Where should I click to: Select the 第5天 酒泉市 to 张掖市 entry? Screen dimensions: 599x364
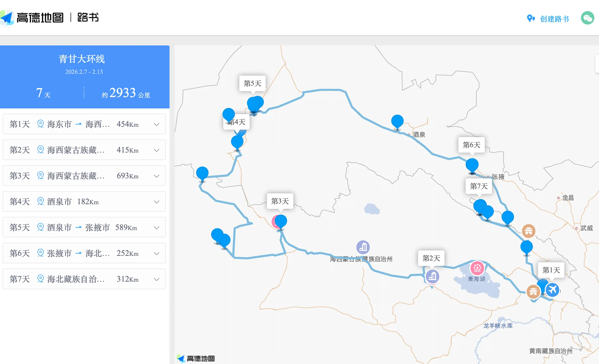84,227
